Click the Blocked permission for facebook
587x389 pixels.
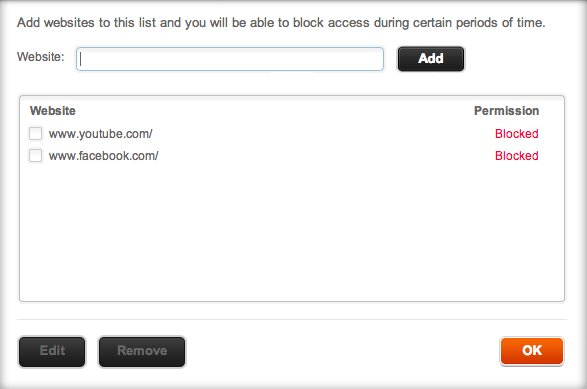click(517, 156)
